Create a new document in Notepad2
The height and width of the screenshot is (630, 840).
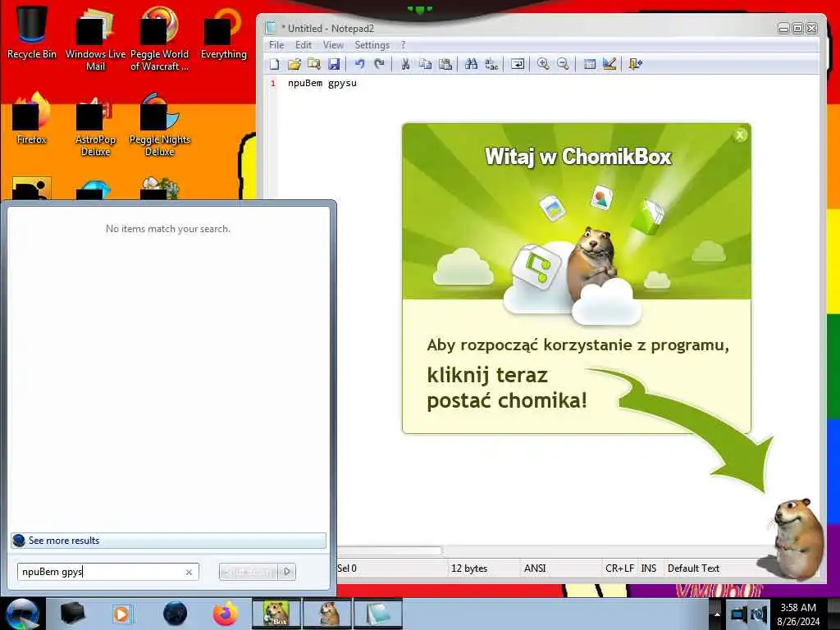(274, 64)
